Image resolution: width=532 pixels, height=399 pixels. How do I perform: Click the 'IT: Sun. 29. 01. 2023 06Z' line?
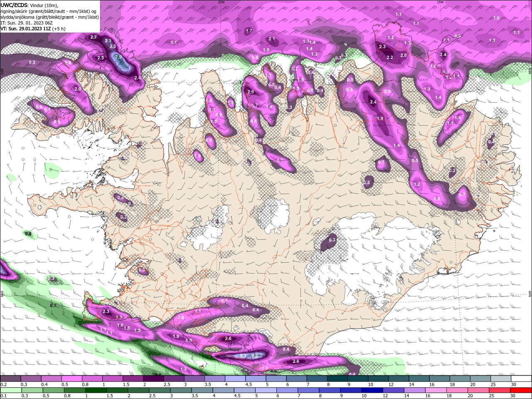[x=27, y=23]
